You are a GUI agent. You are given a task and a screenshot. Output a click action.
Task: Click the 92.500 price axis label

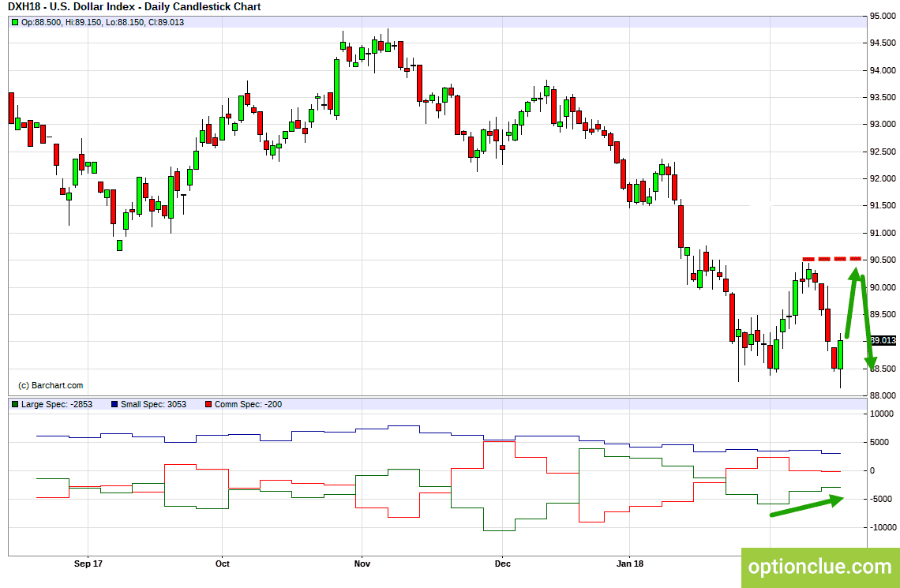click(x=883, y=152)
